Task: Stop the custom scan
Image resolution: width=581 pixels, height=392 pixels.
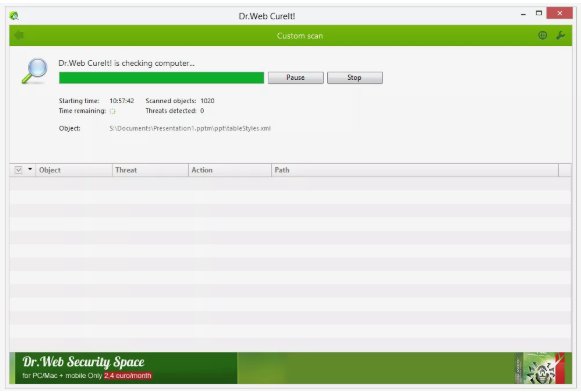Action: tap(355, 77)
